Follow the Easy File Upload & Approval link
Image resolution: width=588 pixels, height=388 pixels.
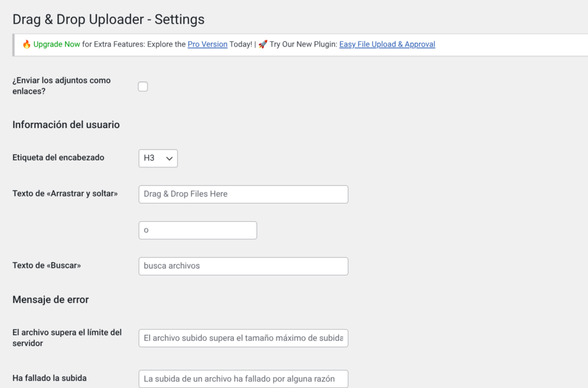click(387, 44)
